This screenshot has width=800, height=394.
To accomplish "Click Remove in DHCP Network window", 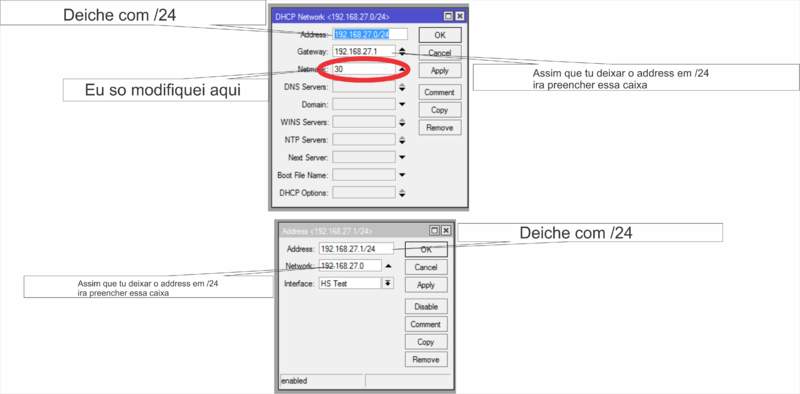I will click(x=440, y=128).
